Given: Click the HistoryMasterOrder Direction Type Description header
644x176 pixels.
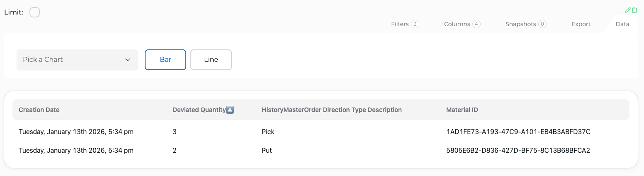Looking at the screenshot, I should (x=332, y=110).
